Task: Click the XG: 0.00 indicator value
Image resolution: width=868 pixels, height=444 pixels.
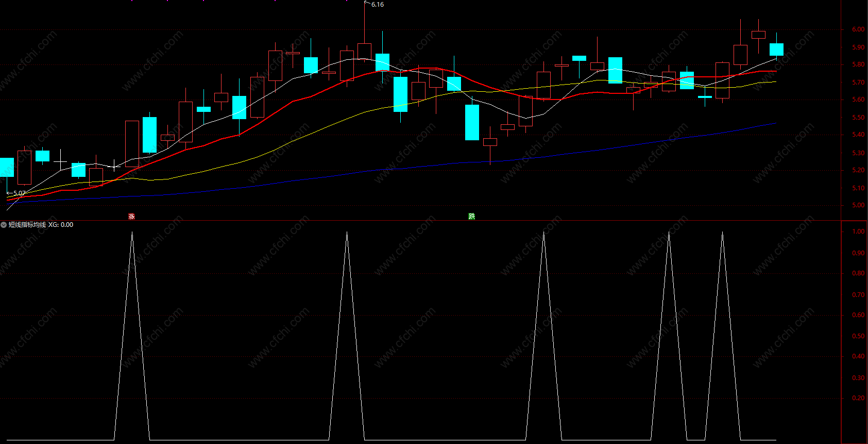Action: click(61, 225)
